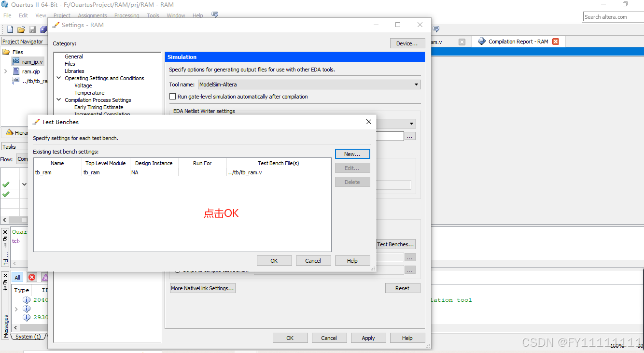
Task: Click the ../tb/tb_ram.v test bench file cell
Action: point(279,172)
